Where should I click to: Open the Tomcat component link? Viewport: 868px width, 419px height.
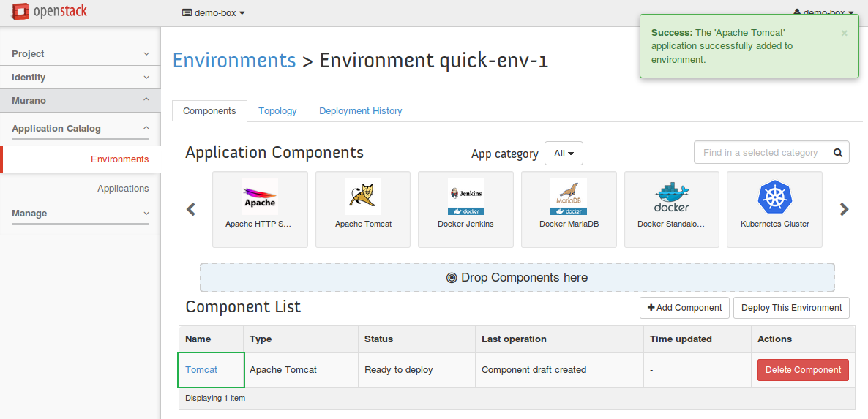pos(201,370)
